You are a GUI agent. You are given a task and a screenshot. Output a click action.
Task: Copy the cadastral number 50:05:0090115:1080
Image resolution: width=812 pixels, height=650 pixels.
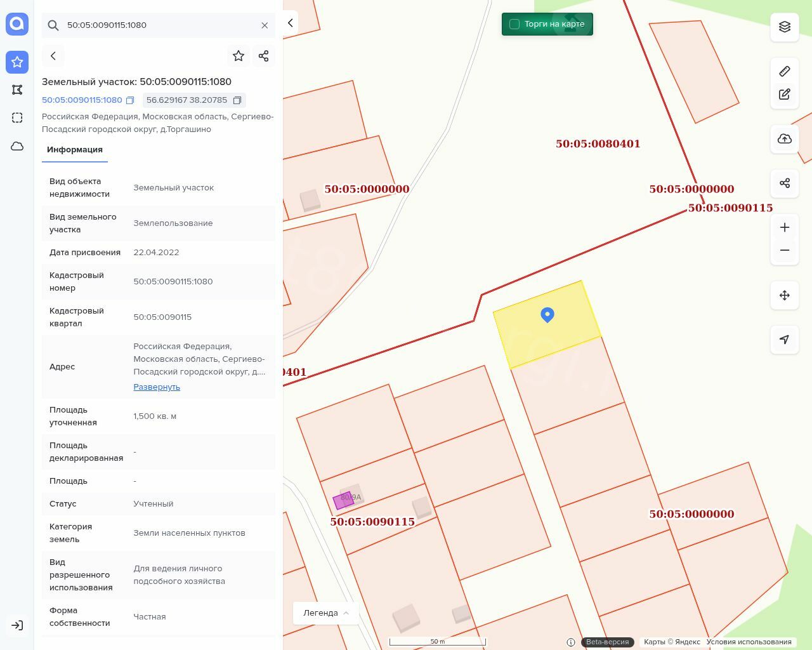(x=130, y=100)
